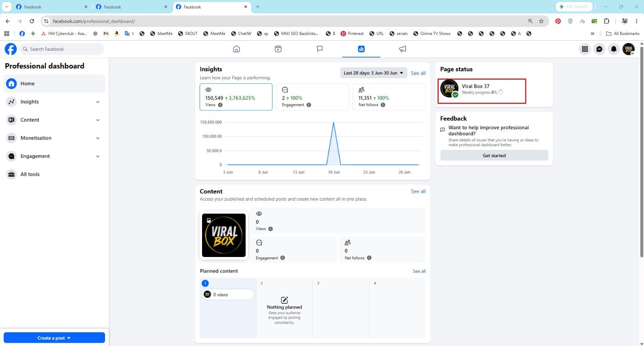Screen dimensions: 644x346
Task: Click the info icon next to Engagement in Content
Action: pos(283,258)
